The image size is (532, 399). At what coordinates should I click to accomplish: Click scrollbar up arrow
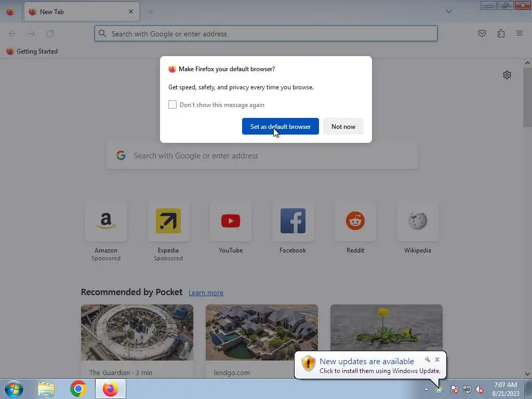click(528, 63)
